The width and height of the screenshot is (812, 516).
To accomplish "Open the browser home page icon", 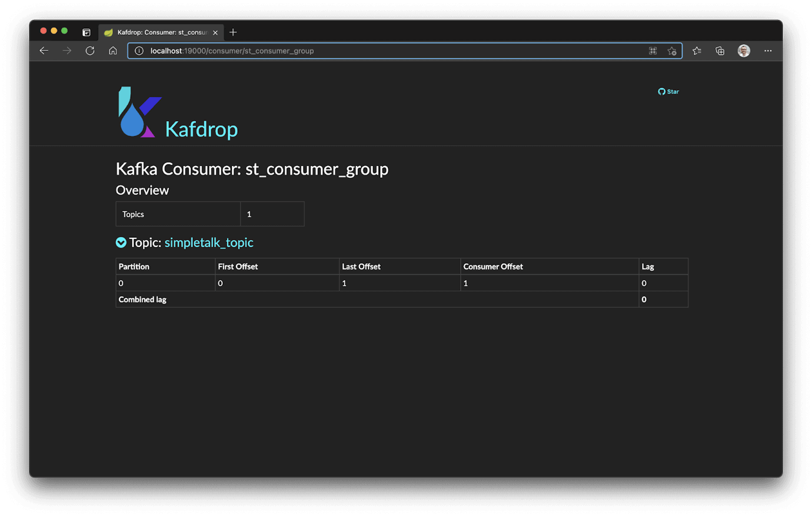I will click(113, 51).
